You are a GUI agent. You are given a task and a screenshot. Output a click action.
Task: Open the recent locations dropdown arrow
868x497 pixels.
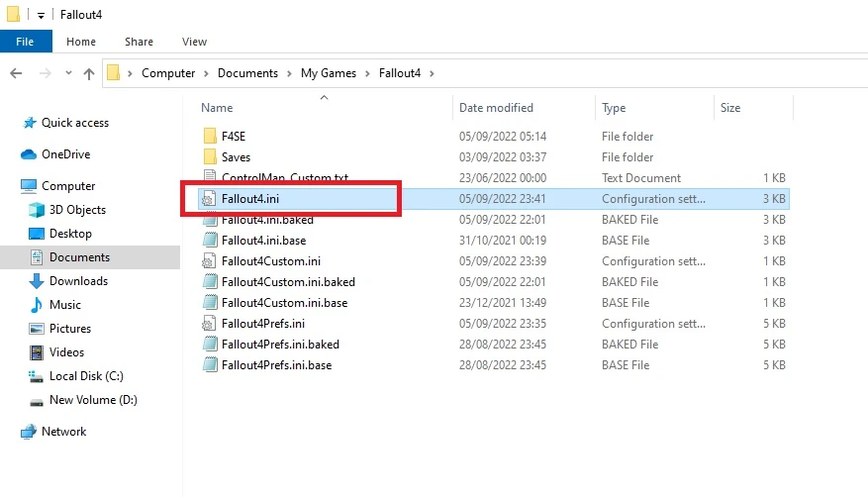tap(68, 72)
